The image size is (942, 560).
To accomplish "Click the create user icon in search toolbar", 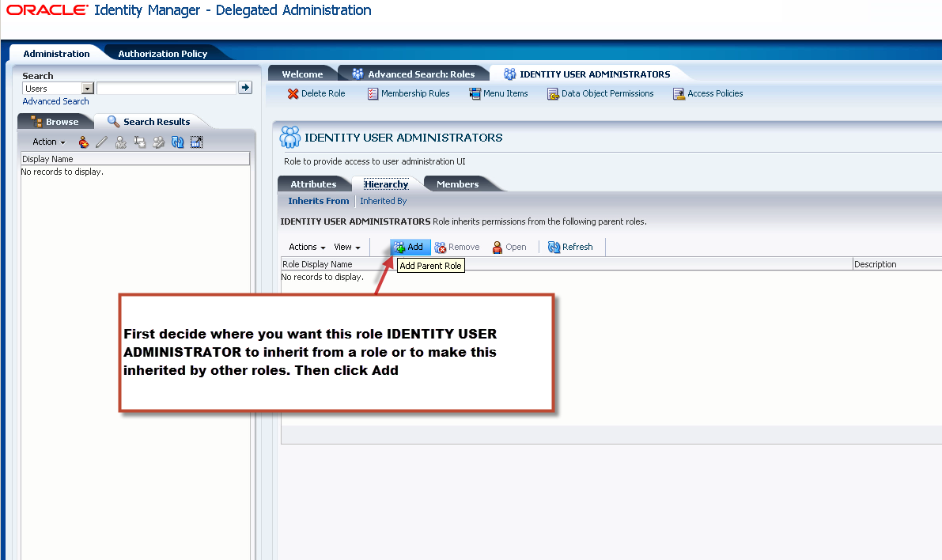I will (x=84, y=142).
